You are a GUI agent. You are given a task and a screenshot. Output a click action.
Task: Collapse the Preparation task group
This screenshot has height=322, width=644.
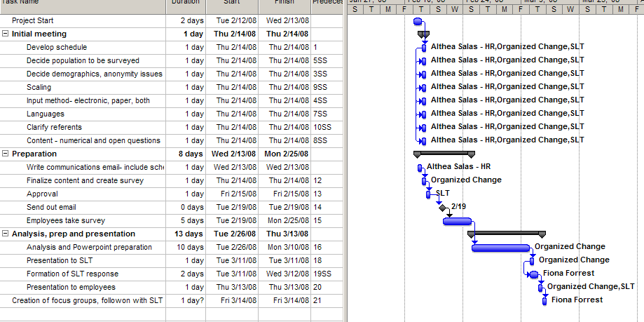(6, 154)
